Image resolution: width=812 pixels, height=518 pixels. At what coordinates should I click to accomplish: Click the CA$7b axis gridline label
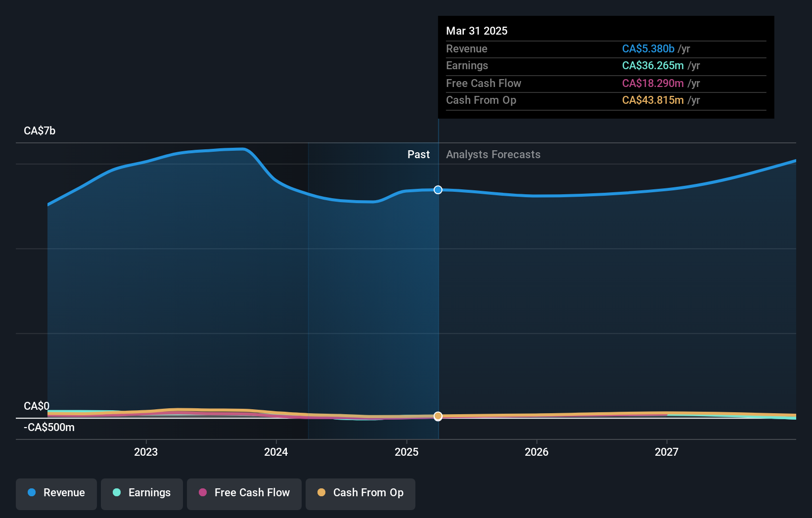(x=39, y=130)
